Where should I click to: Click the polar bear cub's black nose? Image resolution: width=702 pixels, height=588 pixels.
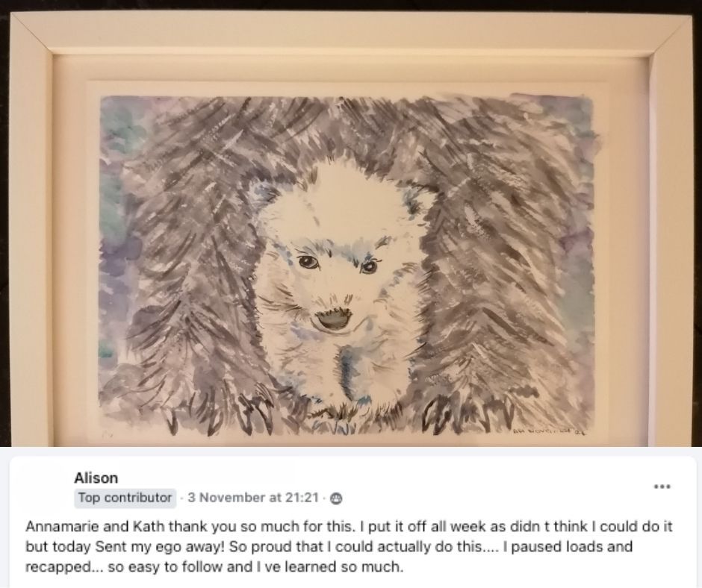(x=334, y=319)
